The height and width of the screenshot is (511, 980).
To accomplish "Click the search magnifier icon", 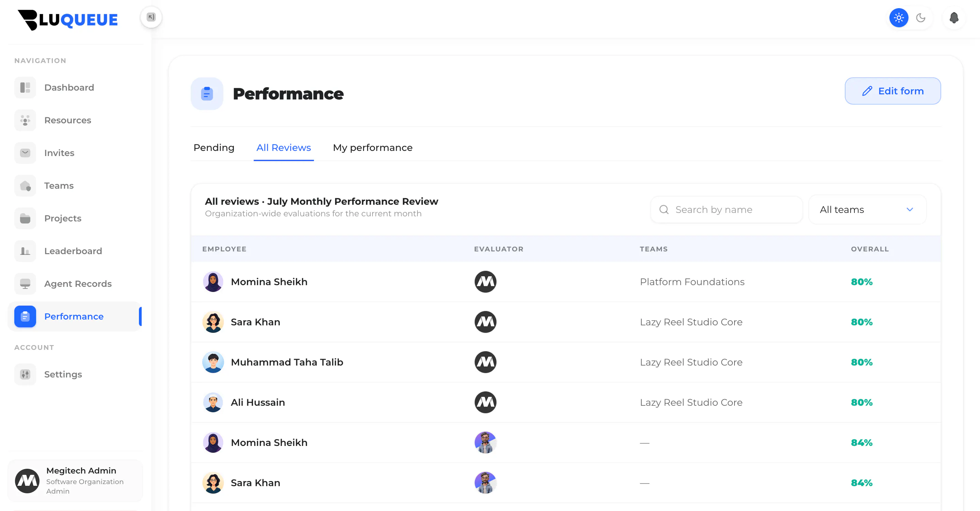I will pos(664,210).
